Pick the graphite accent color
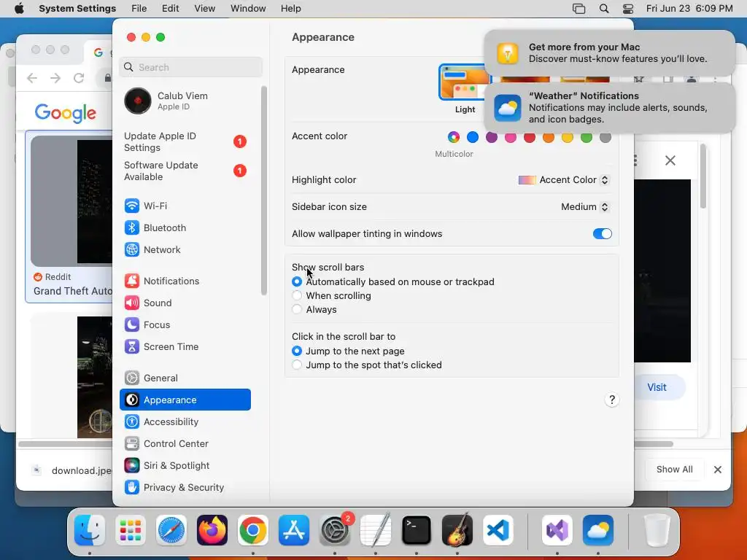Viewport: 747px width, 560px height. 605,138
